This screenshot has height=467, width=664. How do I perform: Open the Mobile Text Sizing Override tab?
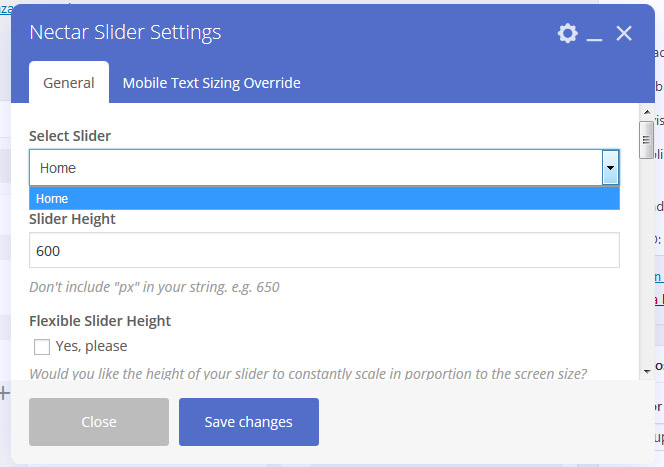click(211, 83)
